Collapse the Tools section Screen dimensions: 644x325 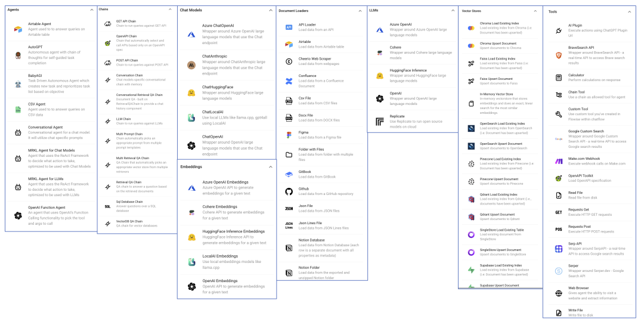pos(629,12)
